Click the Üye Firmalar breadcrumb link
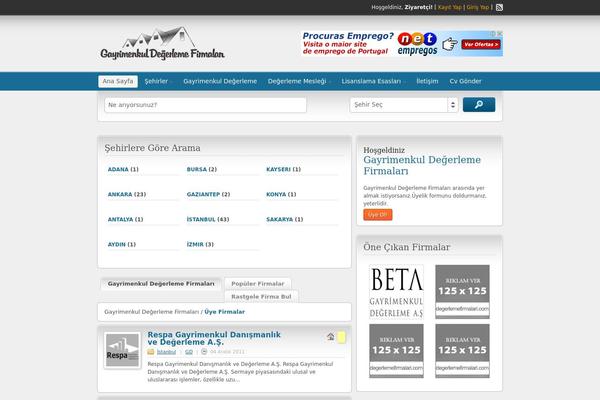 pyautogui.click(x=225, y=312)
